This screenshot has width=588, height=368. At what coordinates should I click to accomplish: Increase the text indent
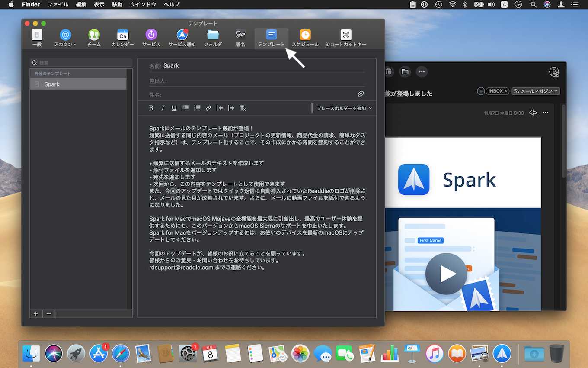231,108
